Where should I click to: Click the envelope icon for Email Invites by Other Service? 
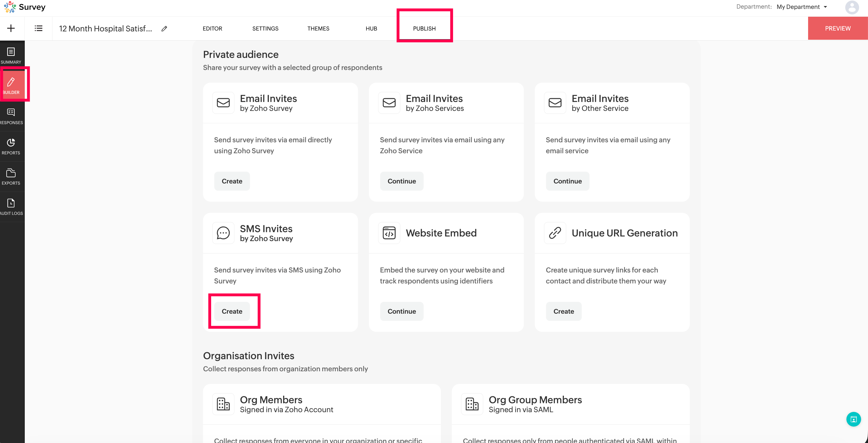(x=555, y=103)
